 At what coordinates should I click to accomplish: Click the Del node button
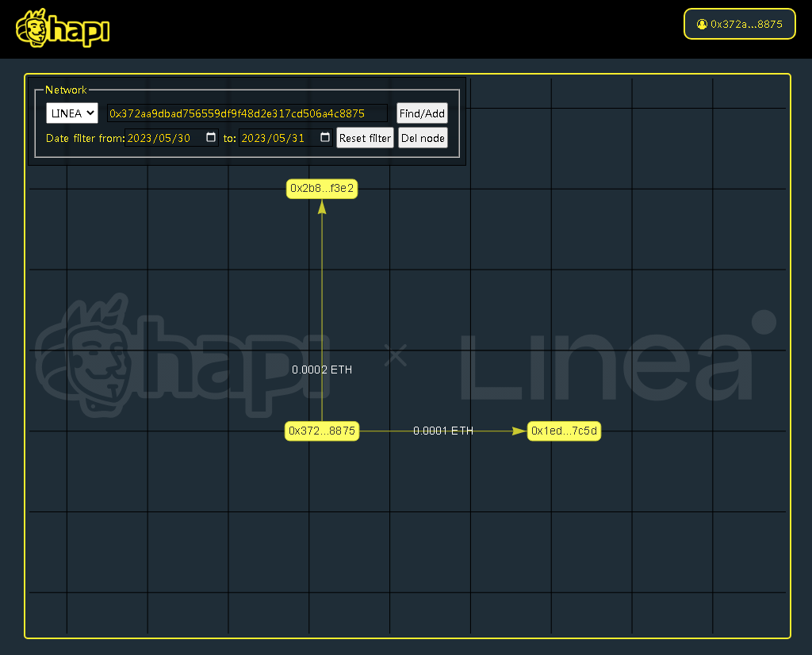[x=423, y=138]
